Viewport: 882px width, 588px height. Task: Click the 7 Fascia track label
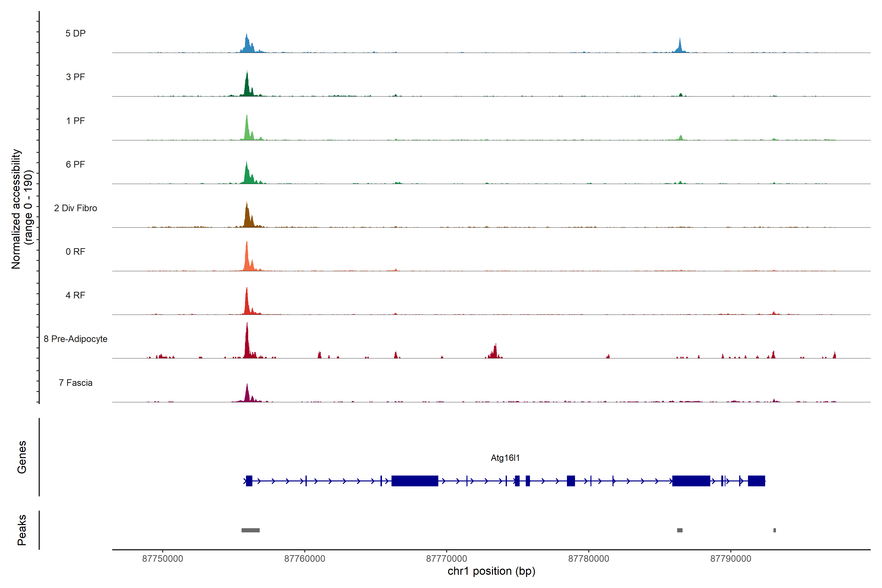pos(75,382)
